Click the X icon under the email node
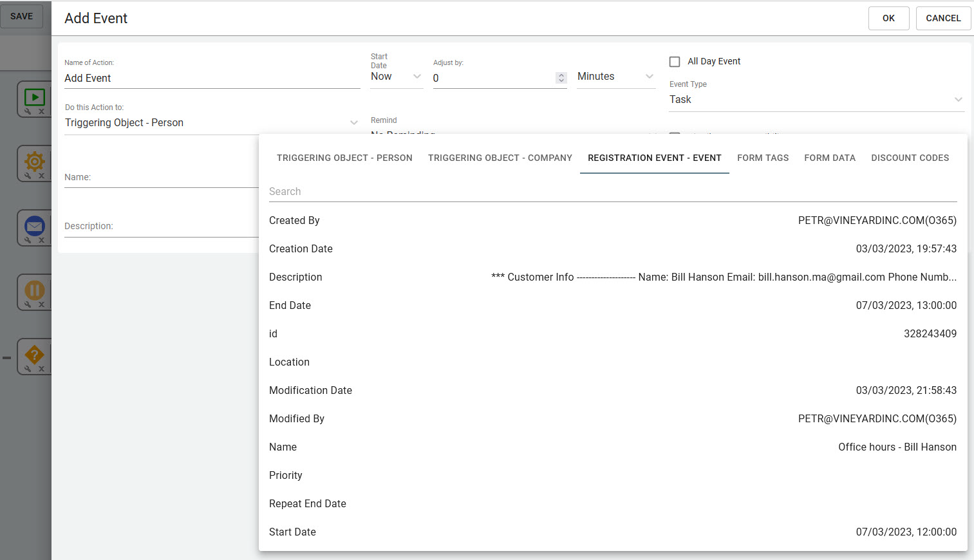Image resolution: width=974 pixels, height=560 pixels. point(41,240)
